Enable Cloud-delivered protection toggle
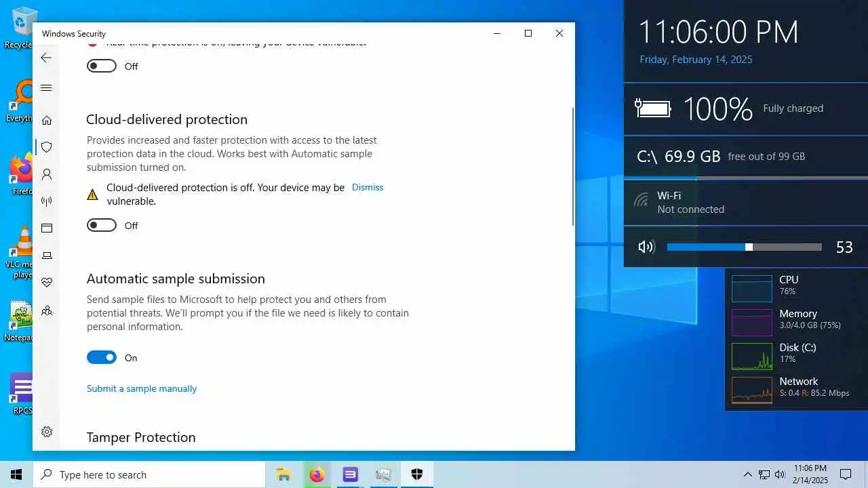The image size is (868, 488). coord(102,225)
